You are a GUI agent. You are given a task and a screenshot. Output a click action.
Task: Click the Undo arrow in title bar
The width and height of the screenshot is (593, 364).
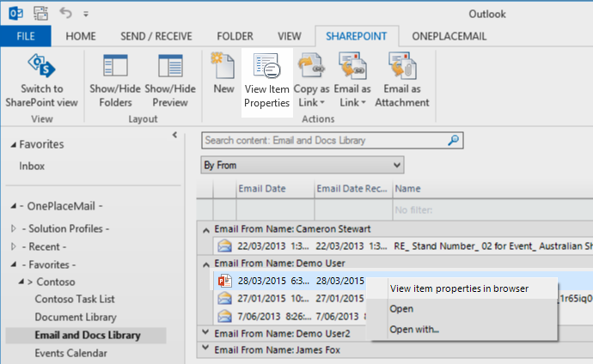(67, 14)
